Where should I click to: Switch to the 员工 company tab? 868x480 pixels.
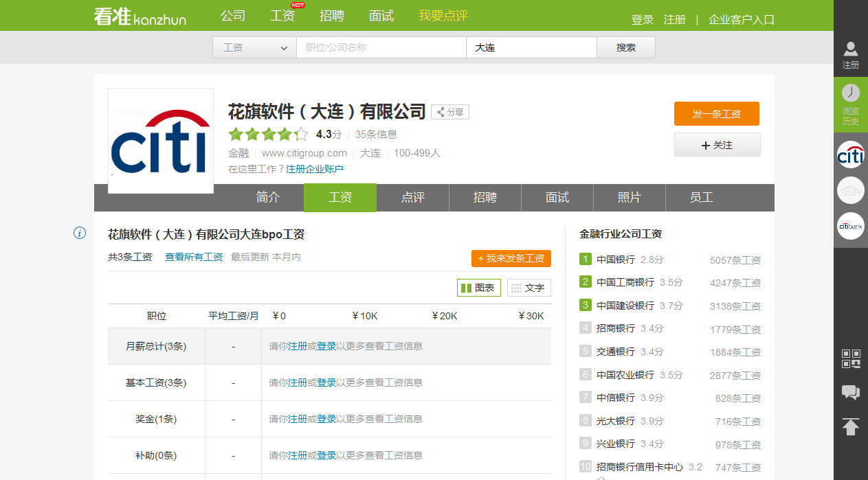pos(702,198)
